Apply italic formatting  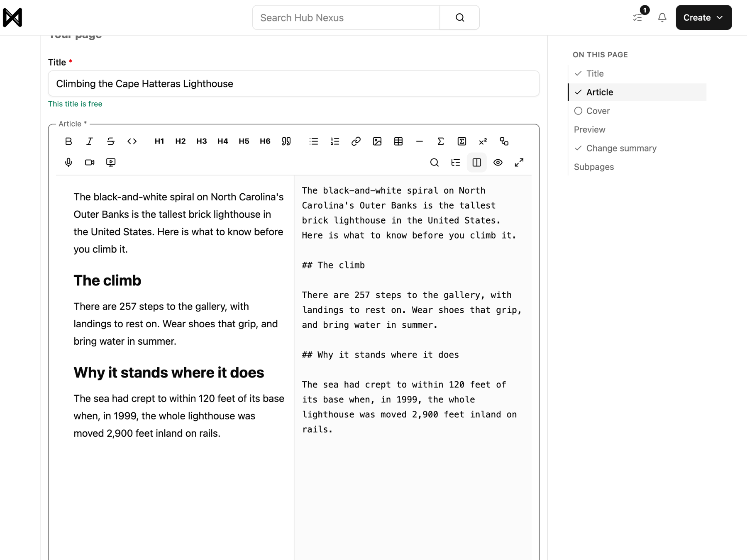pos(90,141)
